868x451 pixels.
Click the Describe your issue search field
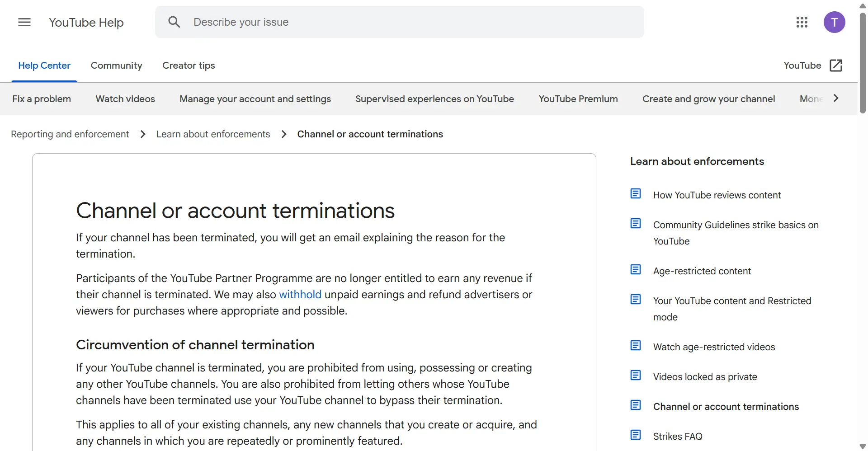[400, 22]
